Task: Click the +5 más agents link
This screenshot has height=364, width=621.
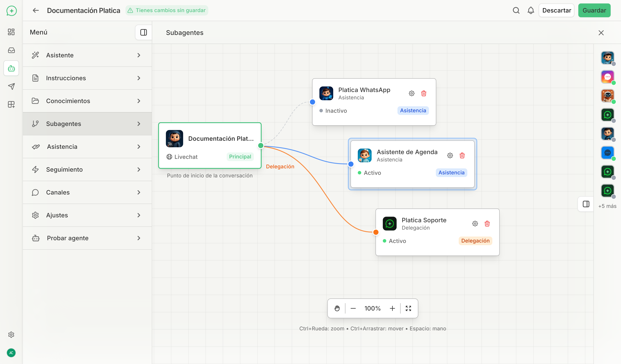Action: point(607,206)
